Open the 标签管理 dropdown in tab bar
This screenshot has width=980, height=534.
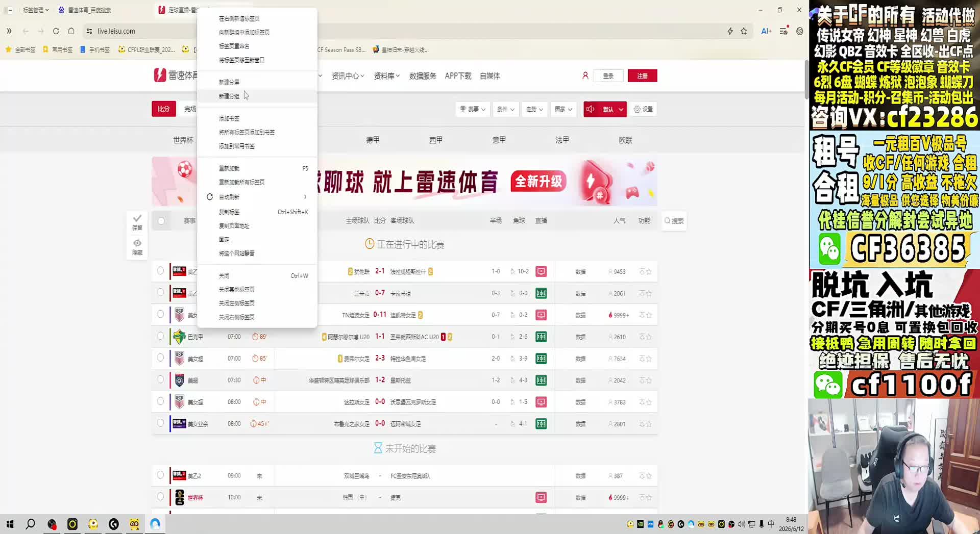pos(36,10)
